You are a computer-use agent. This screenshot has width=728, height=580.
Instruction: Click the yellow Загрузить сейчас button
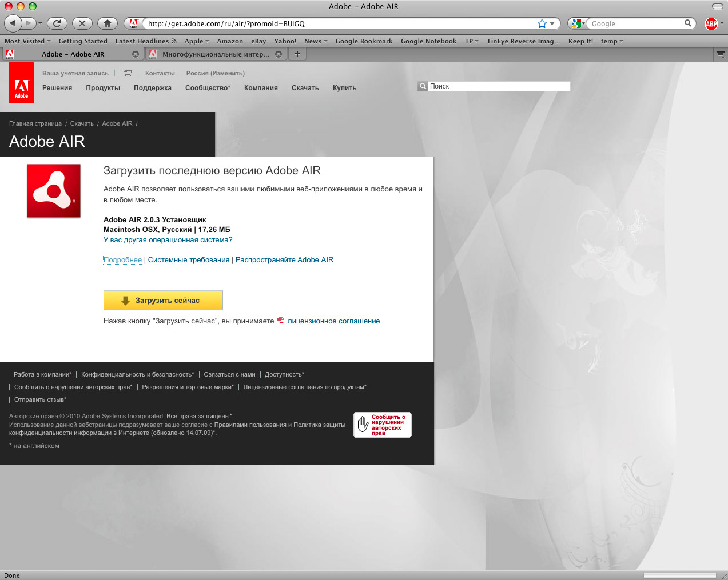163,301
